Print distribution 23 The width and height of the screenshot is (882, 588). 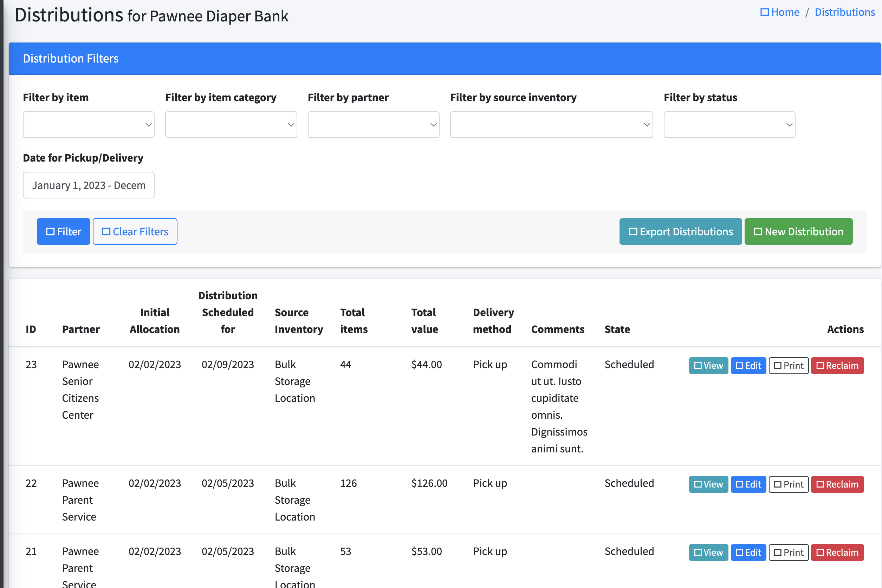click(788, 366)
